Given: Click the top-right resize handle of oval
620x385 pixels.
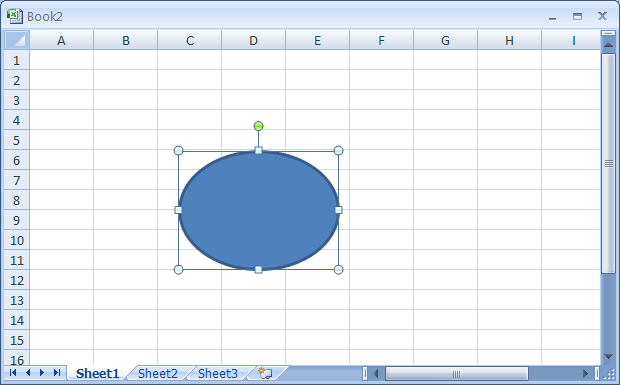Looking at the screenshot, I should click(338, 150).
